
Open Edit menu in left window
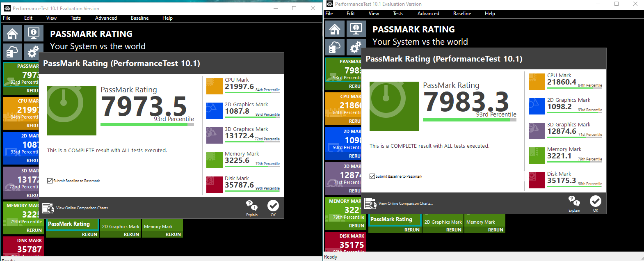tap(28, 18)
